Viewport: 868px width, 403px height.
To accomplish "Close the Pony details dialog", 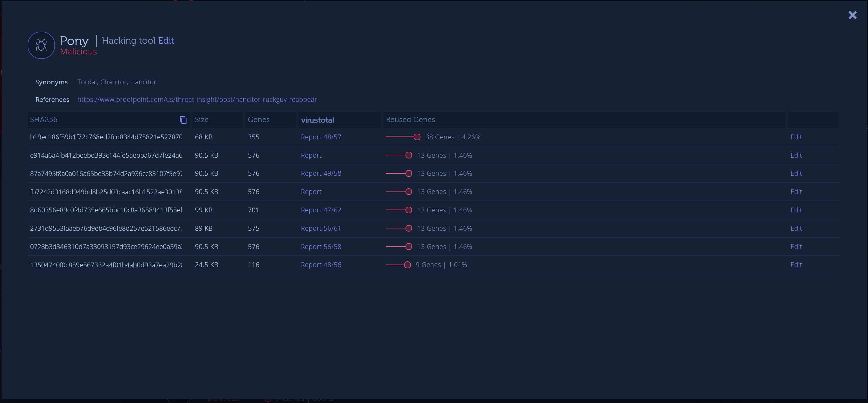I will (x=852, y=15).
